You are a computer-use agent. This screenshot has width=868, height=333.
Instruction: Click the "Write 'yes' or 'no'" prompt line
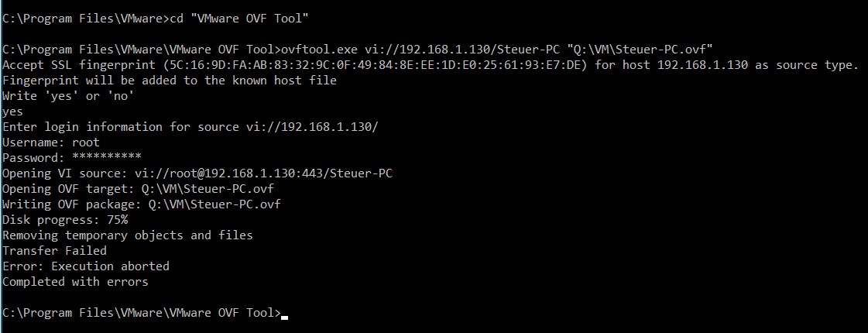tap(69, 96)
